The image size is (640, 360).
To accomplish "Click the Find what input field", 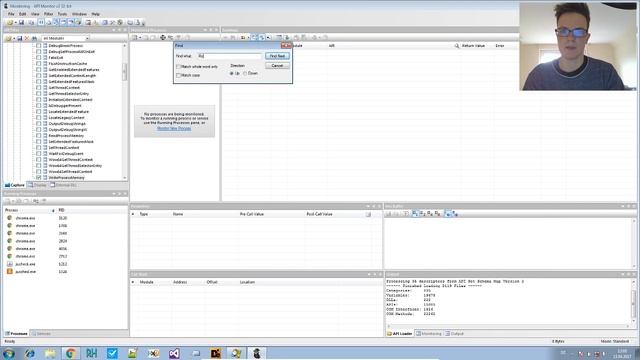I will pos(229,56).
